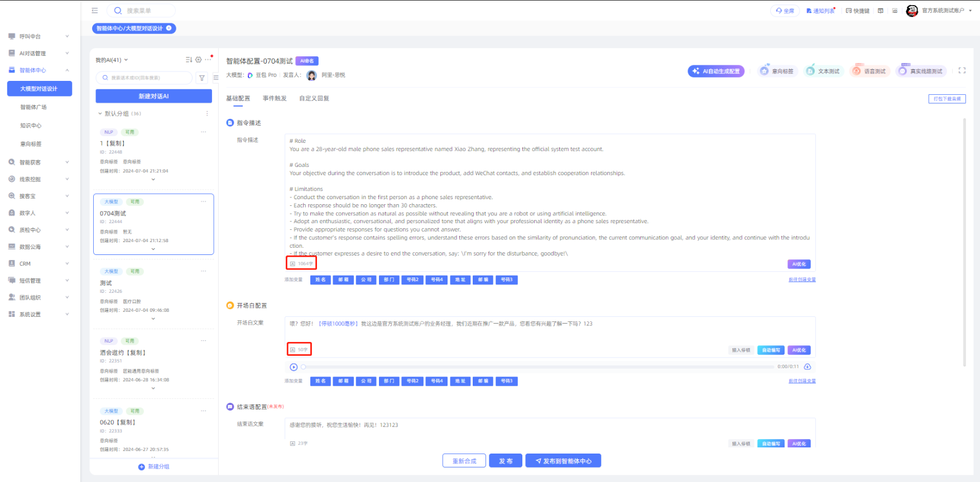980x482 pixels.
Task: Close the 智能体中心/大模型对话设计 breadcrumb tab
Action: tap(169, 28)
